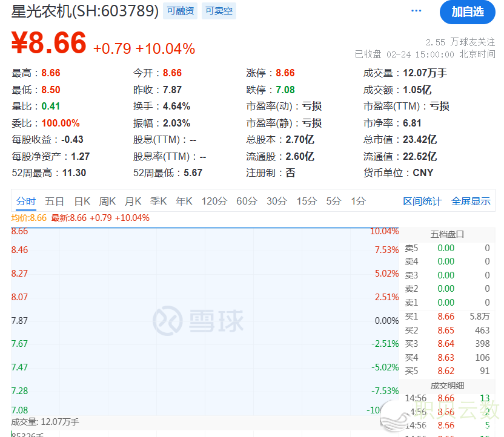Switch to the 30分 interval chart

coord(277,202)
